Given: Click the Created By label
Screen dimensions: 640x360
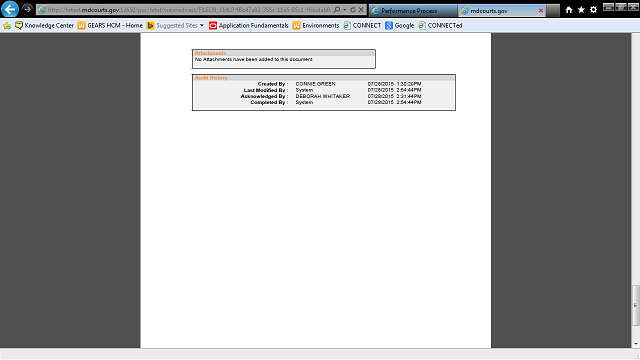Looking at the screenshot, I should (x=273, y=84).
